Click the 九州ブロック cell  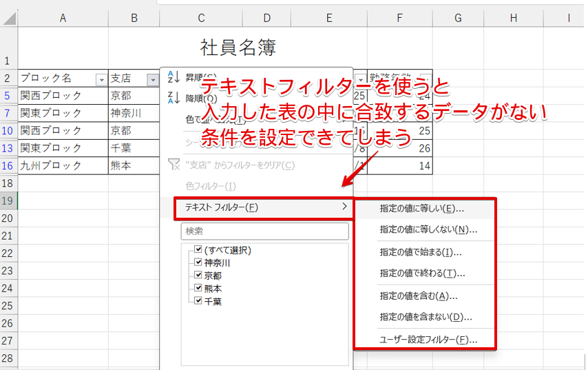pos(63,165)
